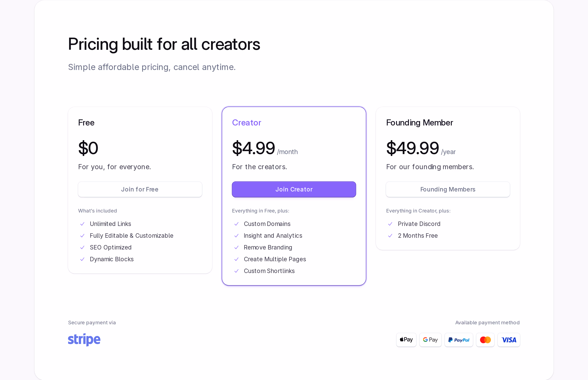Click the purple Join Creator button
Viewport: 588px width, 380px height.
(x=294, y=189)
